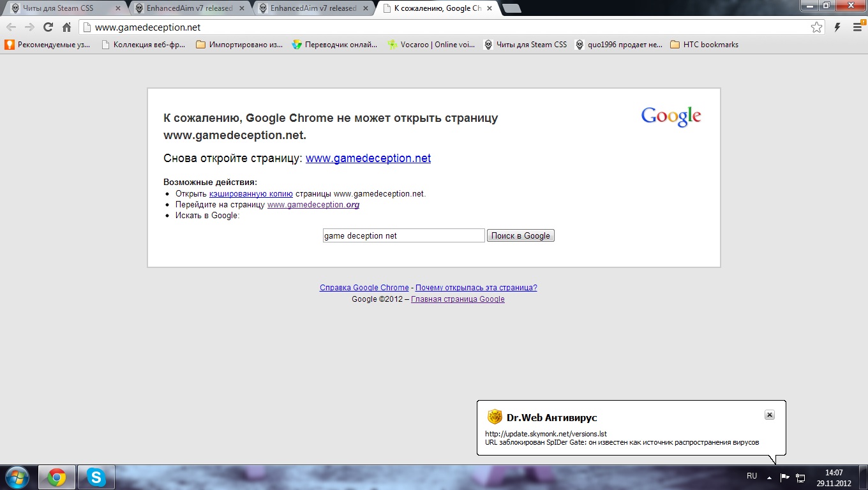This screenshot has height=490, width=868.
Task: Go back with the browser Back arrow
Action: tap(11, 27)
